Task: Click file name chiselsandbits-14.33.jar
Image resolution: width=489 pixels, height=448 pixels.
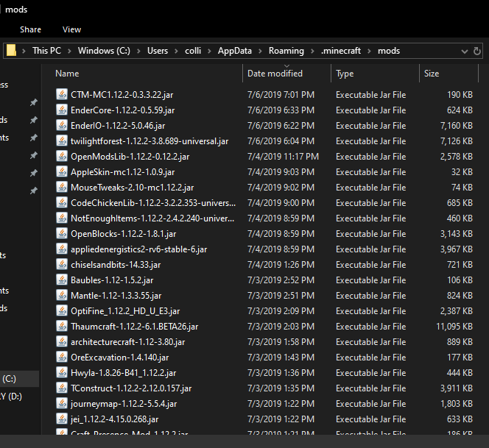Action: point(116,265)
